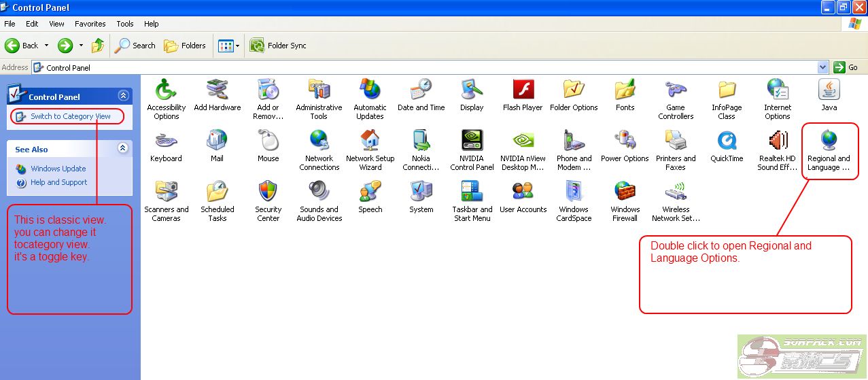The width and height of the screenshot is (868, 380).
Task: Select the Flash Player icon
Action: 523,90
